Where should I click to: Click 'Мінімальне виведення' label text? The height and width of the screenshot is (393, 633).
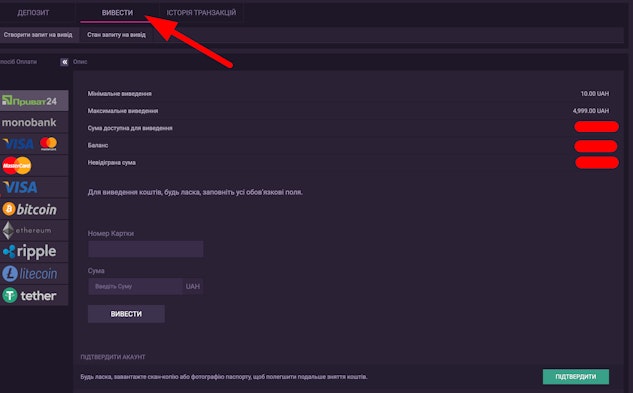(119, 94)
